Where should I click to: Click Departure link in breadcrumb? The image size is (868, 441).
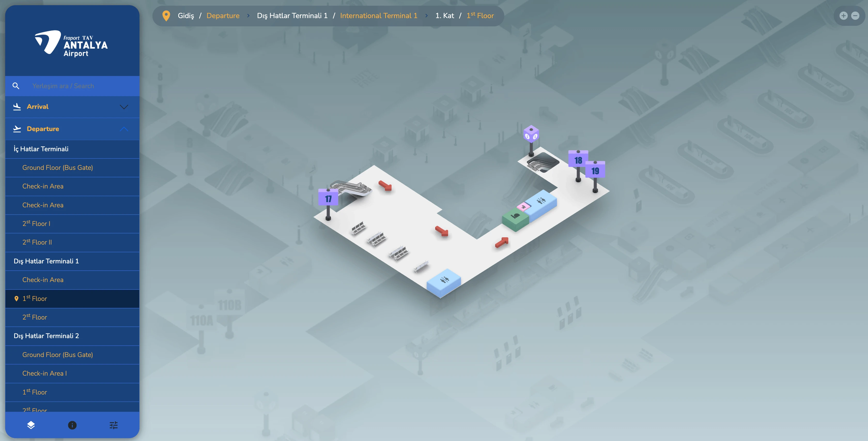[x=223, y=16]
